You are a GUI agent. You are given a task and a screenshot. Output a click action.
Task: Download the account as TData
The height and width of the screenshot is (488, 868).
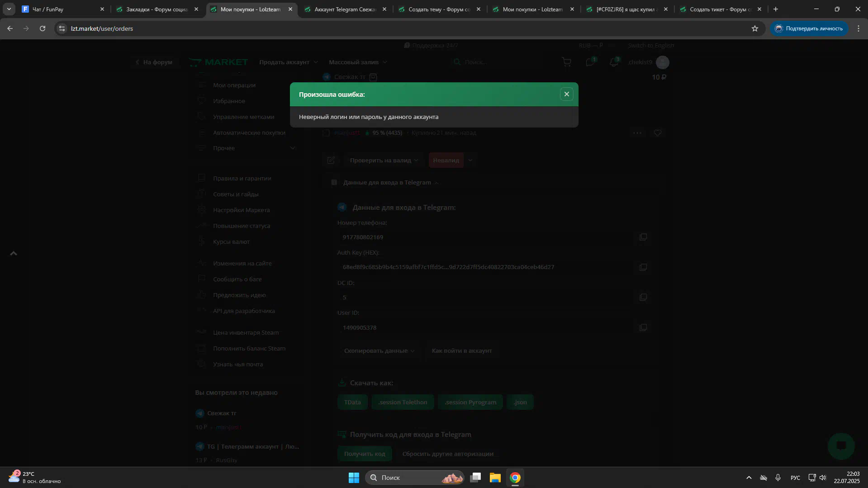click(x=352, y=402)
